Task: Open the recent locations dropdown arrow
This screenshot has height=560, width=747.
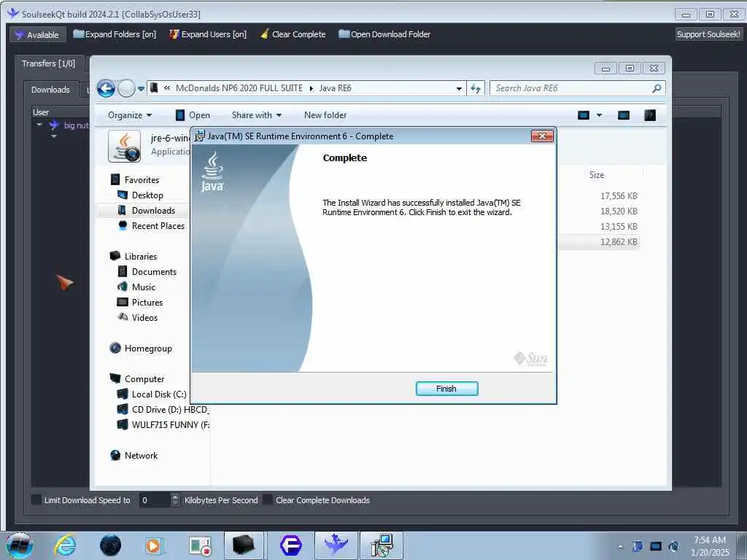Action: coord(141,88)
